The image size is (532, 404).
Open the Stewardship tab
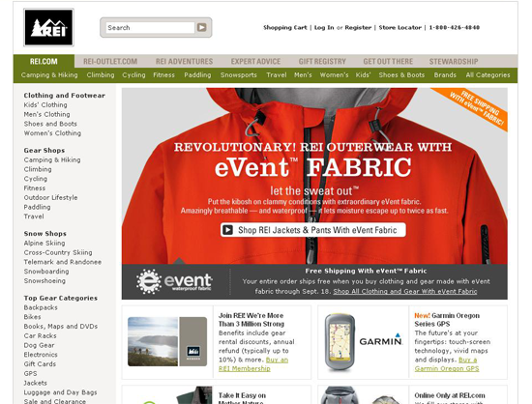coord(454,61)
